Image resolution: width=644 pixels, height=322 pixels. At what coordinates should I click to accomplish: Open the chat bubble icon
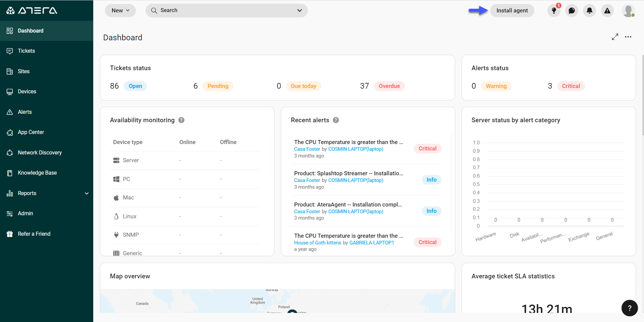click(572, 11)
